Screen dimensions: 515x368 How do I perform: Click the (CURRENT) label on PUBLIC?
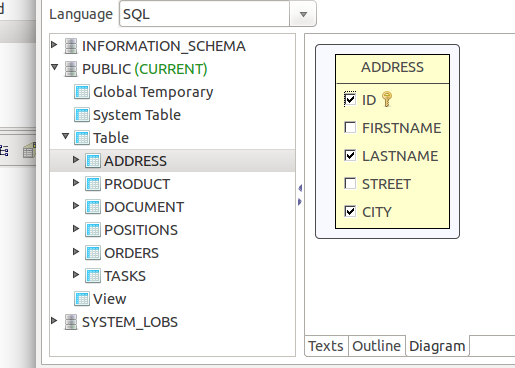pyautogui.click(x=171, y=69)
